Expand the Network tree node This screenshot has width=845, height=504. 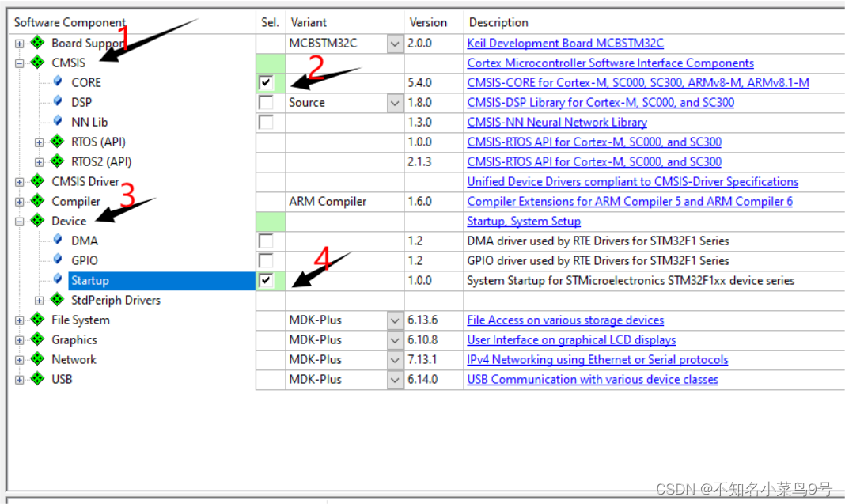click(x=20, y=360)
